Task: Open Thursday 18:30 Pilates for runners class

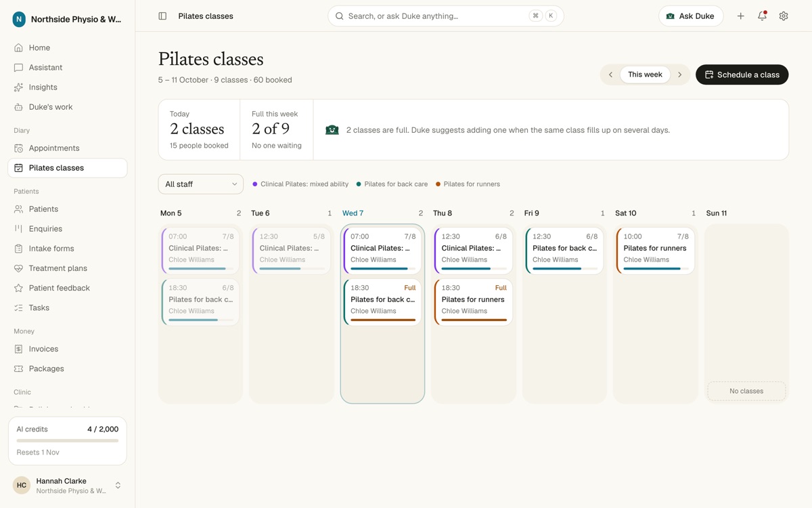Action: (474, 302)
